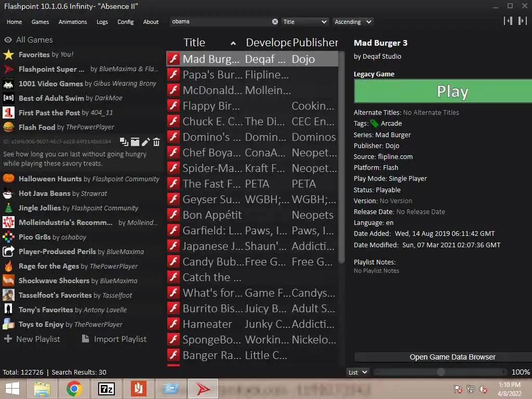532x399 pixels.
Task: Click the Halloween Haunts pumpkin icon
Action: click(8, 179)
